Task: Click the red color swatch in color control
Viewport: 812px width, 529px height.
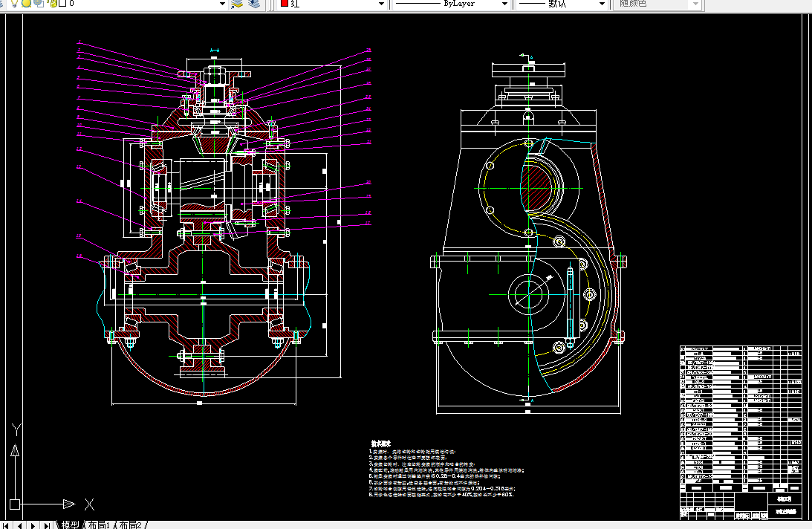Action: (284, 3)
